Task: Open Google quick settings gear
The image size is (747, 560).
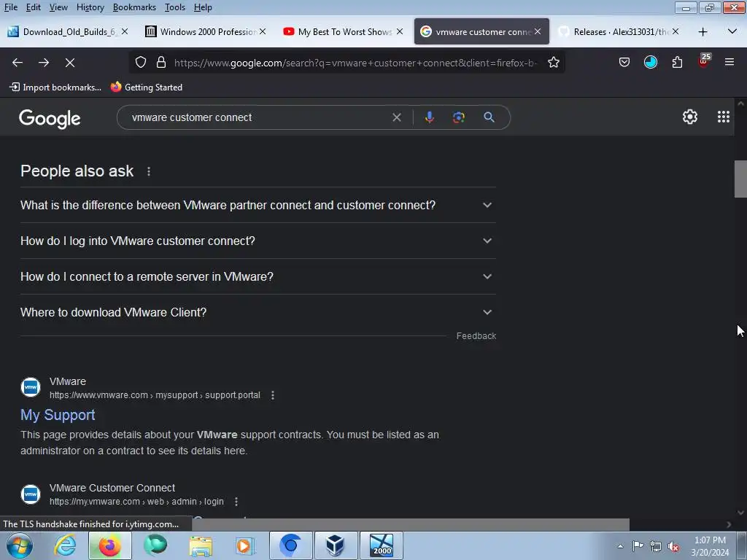Action: pos(690,117)
